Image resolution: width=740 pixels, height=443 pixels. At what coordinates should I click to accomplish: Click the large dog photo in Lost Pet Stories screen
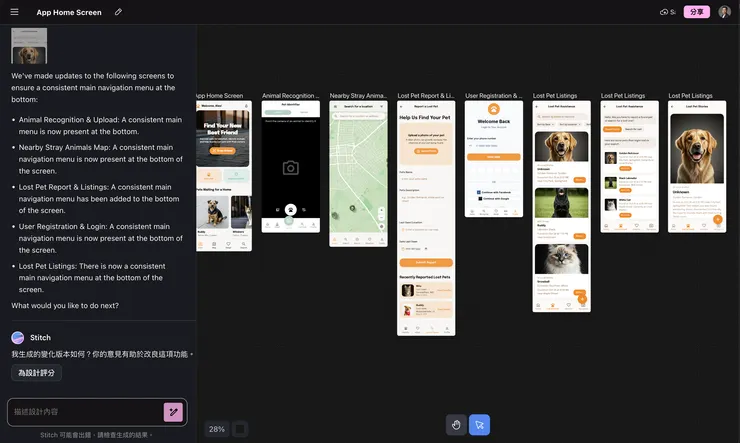coord(697,149)
